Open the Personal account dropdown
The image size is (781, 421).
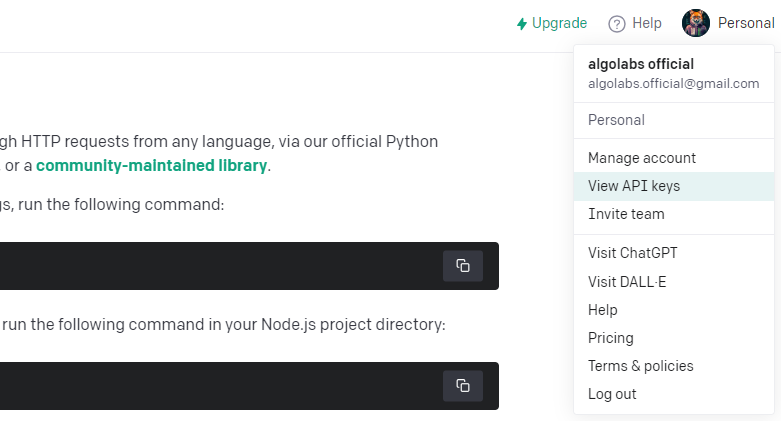[745, 23]
